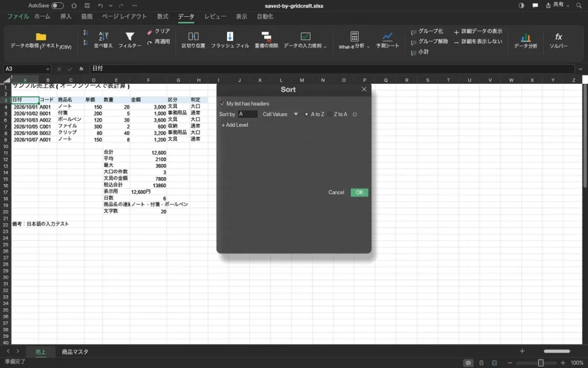
Task: Group rows using グループ化
Action: pyautogui.click(x=427, y=31)
